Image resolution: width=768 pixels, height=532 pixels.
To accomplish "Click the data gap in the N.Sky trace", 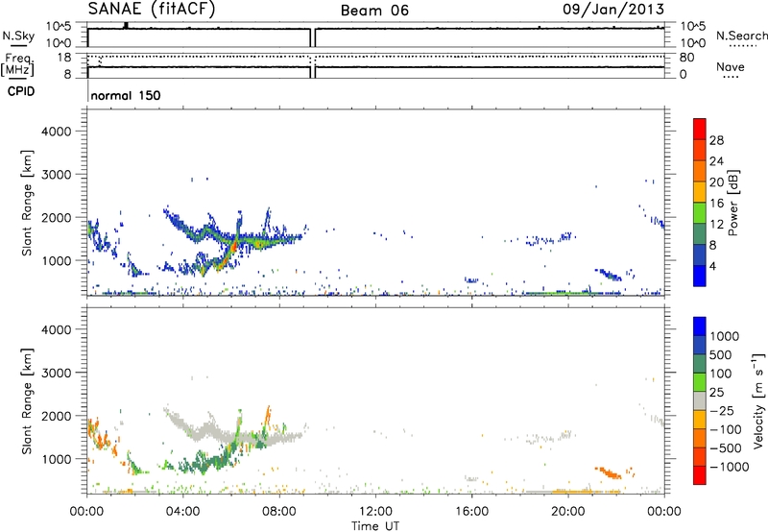I will (313, 37).
